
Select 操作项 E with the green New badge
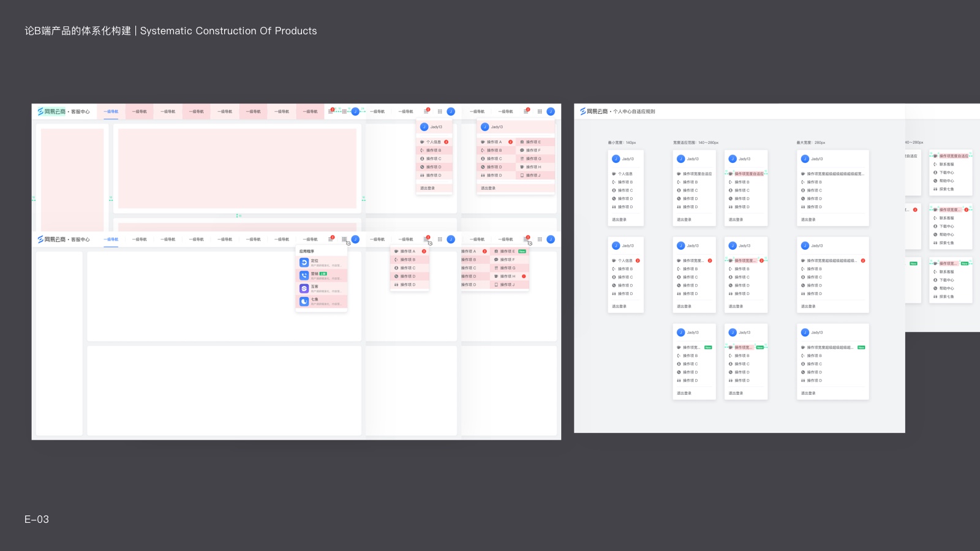(510, 252)
